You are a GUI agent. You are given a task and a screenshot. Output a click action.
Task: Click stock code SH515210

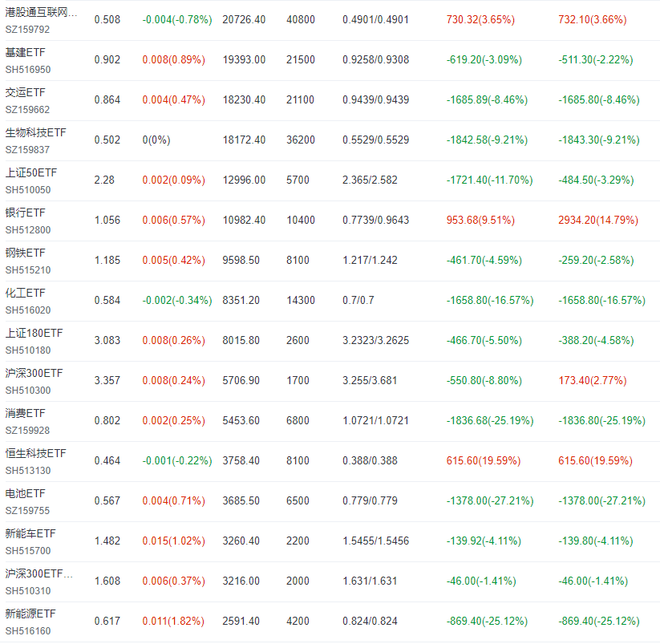(28, 269)
